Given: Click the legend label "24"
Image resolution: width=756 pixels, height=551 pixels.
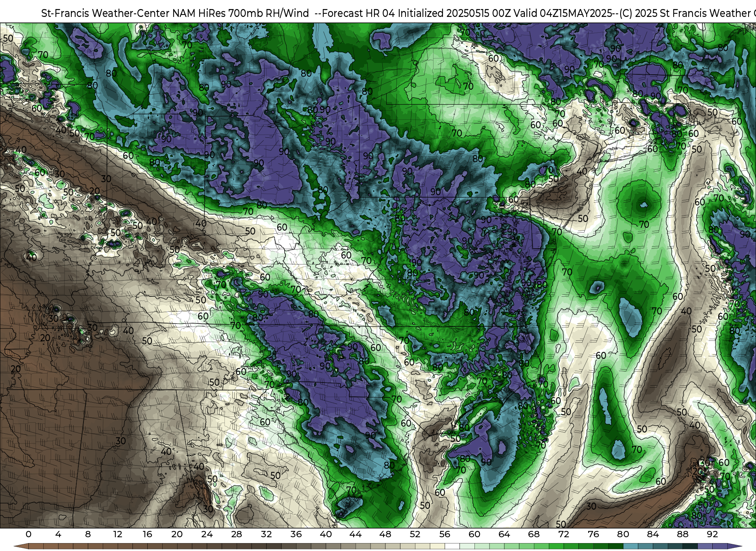Looking at the screenshot, I should pyautogui.click(x=207, y=534).
